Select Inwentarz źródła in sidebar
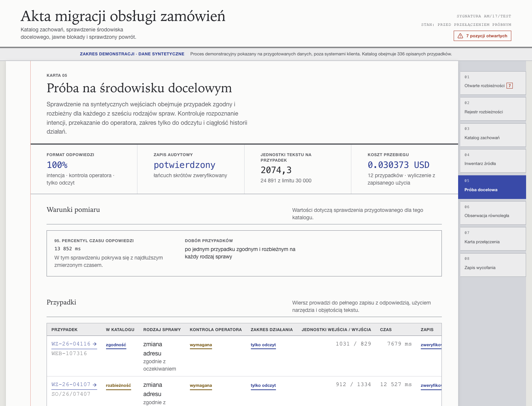Viewport: 532px width, 406px height. pyautogui.click(x=493, y=161)
